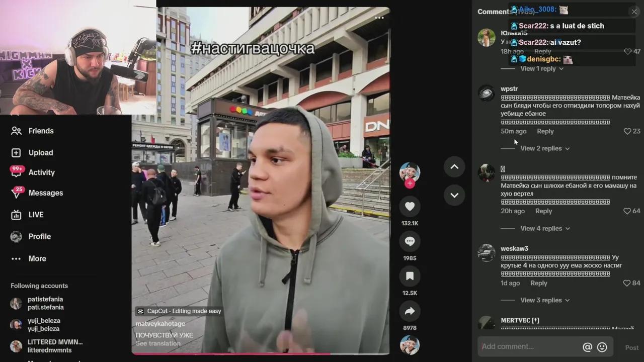Post the comment
This screenshot has height=362, width=644.
click(632, 347)
